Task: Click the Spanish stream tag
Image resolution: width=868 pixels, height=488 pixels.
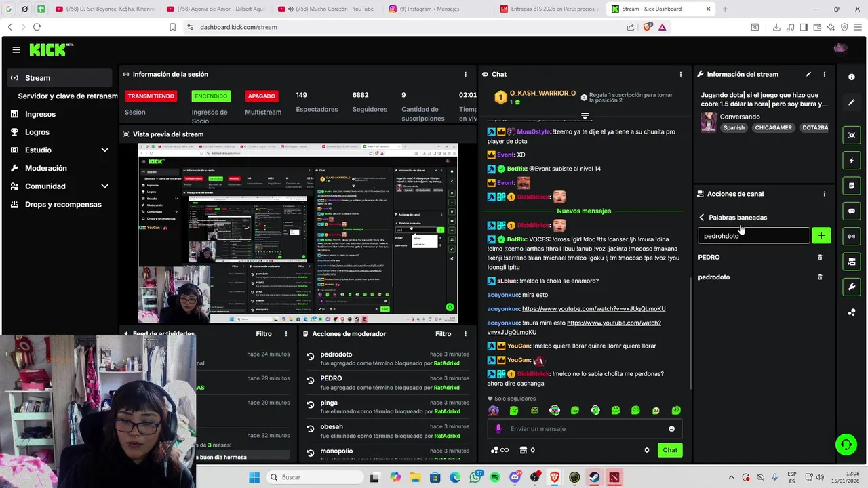Action: click(734, 127)
